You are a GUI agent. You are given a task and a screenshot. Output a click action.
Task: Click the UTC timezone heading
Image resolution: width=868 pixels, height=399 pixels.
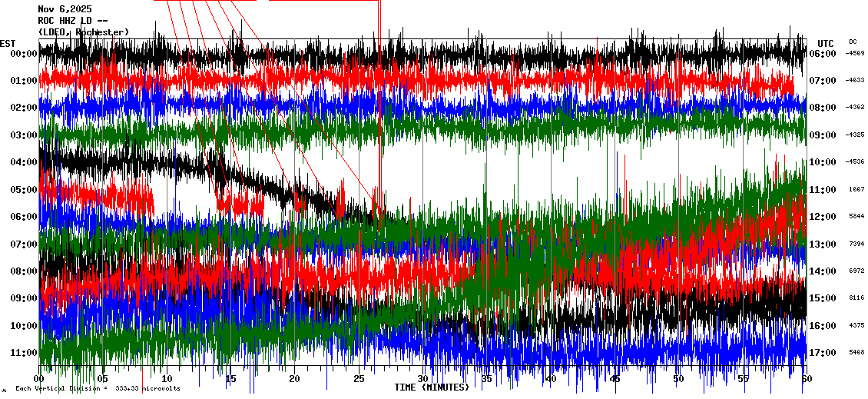click(826, 43)
